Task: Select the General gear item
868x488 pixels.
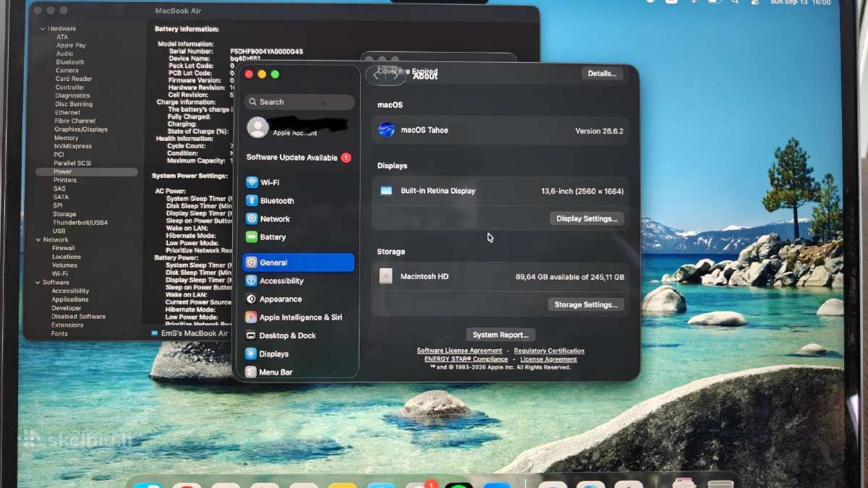Action: (x=298, y=262)
